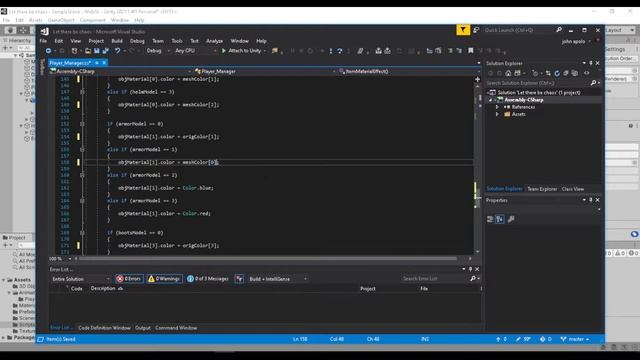Screen dimensions: 640x360
Task: Save the file with the Save icon
Action: pyautogui.click(x=97, y=51)
